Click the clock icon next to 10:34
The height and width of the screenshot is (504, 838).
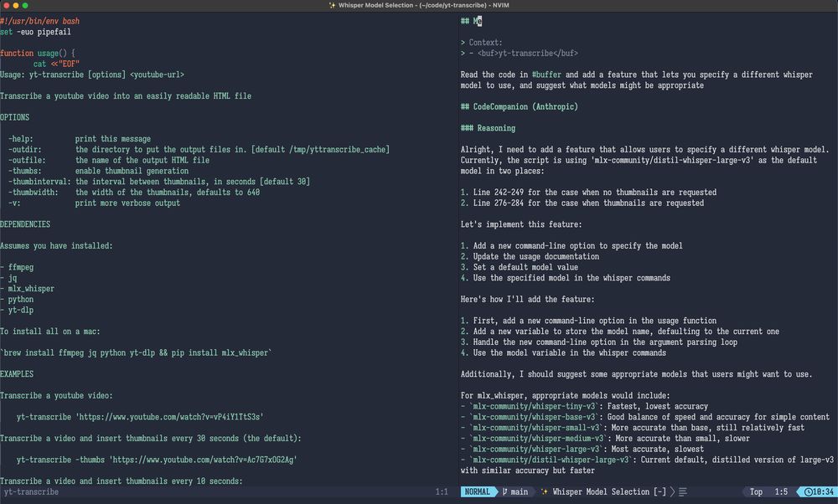(x=808, y=491)
